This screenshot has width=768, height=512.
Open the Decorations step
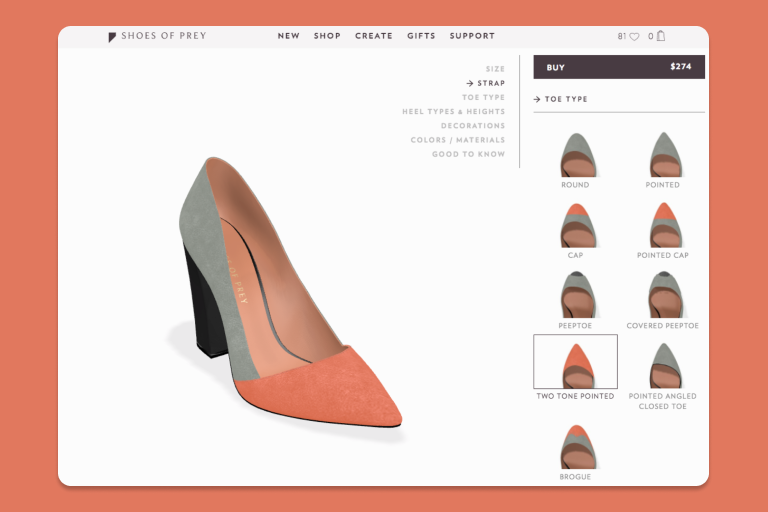(x=473, y=126)
